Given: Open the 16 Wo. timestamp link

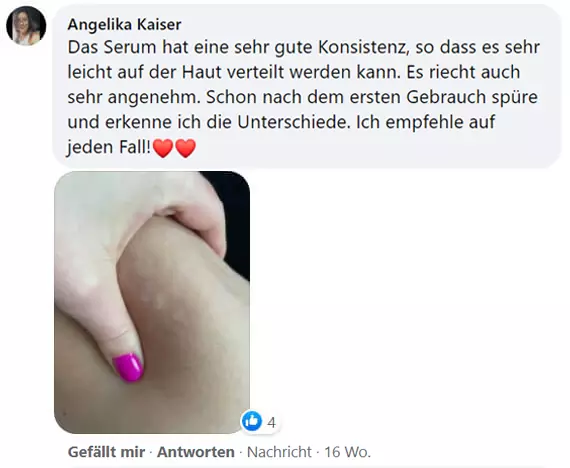Looking at the screenshot, I should point(347,452).
